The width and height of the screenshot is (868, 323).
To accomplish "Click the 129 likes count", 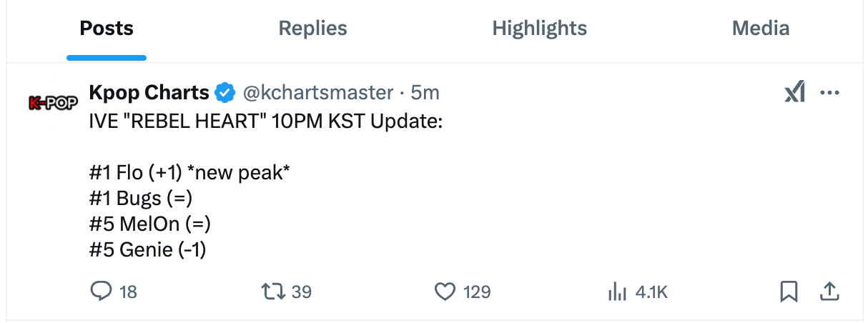I will click(476, 292).
